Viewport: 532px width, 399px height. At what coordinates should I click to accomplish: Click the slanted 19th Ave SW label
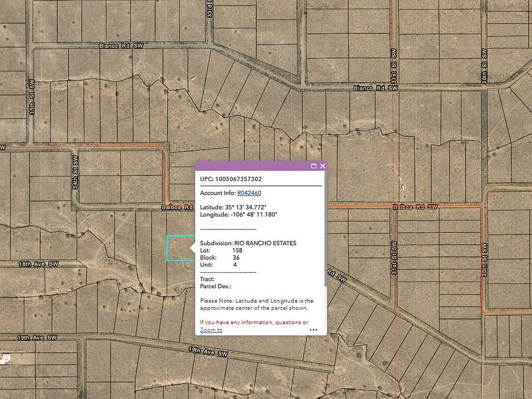208,352
